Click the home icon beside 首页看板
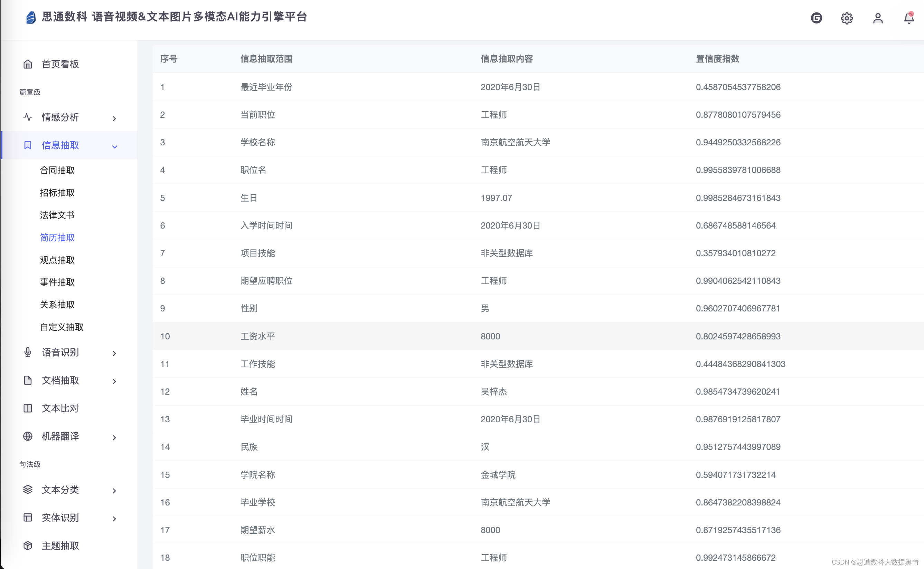The height and width of the screenshot is (569, 924). (x=28, y=64)
